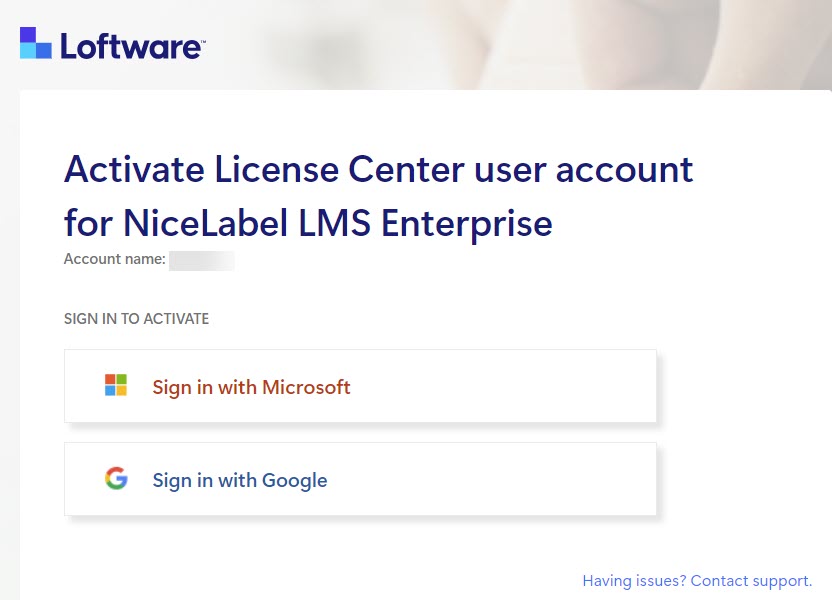Click the Activate License Center page title
Image resolution: width=832 pixels, height=600 pixels.
(379, 170)
